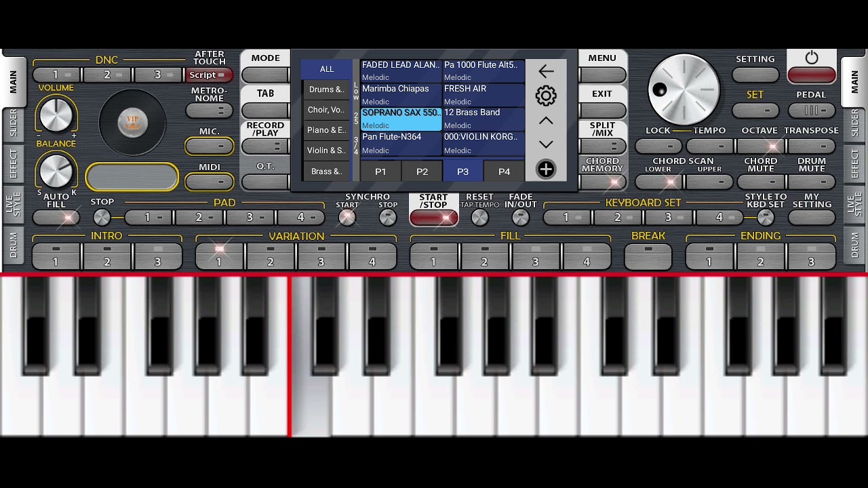Click the Pedal button

click(812, 110)
